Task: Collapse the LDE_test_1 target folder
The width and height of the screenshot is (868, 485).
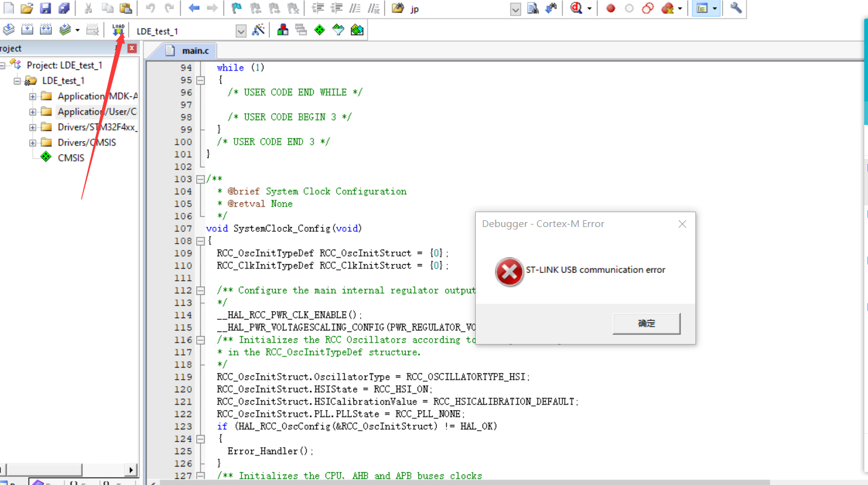Action: point(17,80)
